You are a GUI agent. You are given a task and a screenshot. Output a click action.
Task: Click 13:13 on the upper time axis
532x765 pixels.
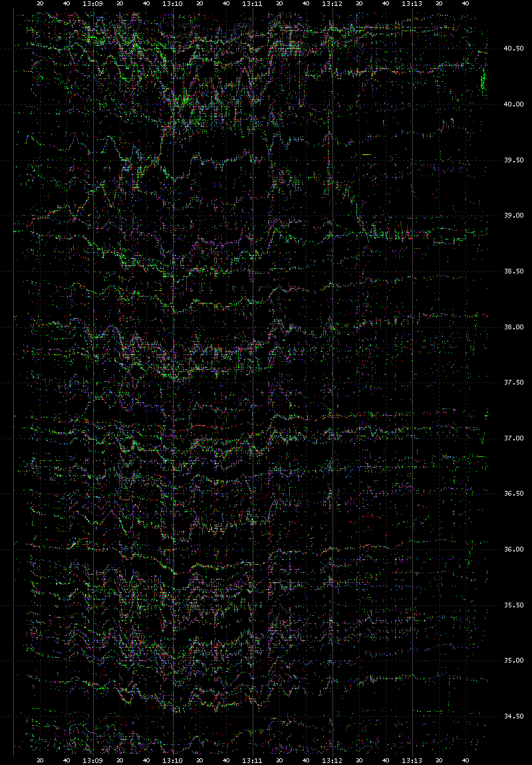(x=412, y=3)
